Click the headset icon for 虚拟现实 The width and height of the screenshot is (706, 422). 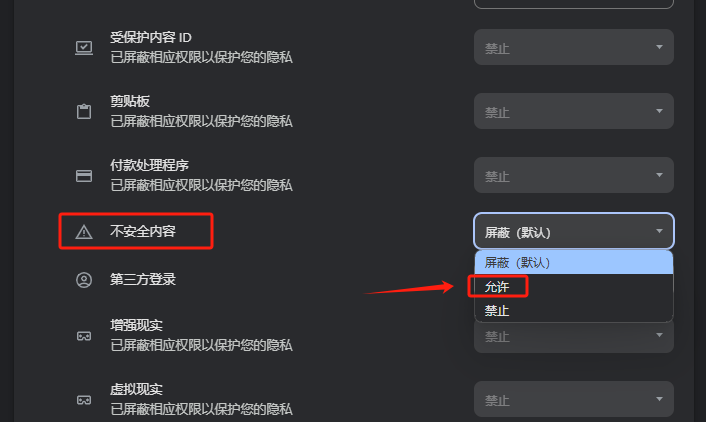pos(84,400)
